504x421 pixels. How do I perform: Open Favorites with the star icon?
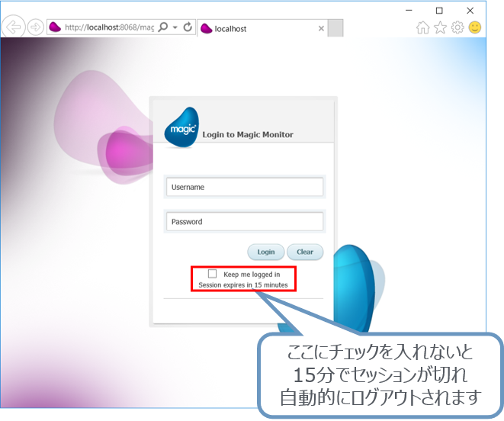(x=440, y=28)
